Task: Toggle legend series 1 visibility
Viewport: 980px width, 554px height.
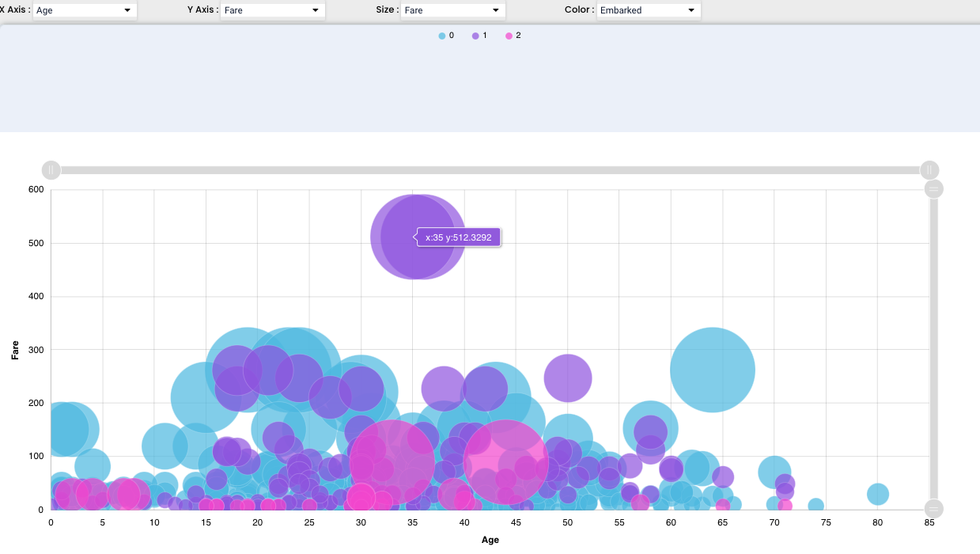Action: click(x=480, y=36)
